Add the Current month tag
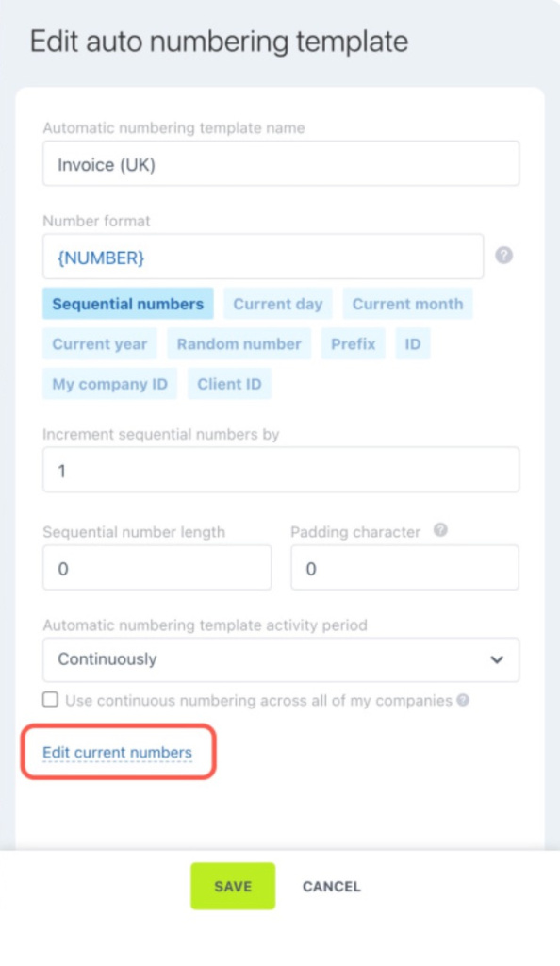Screen dimensions: 560x966 point(407,304)
